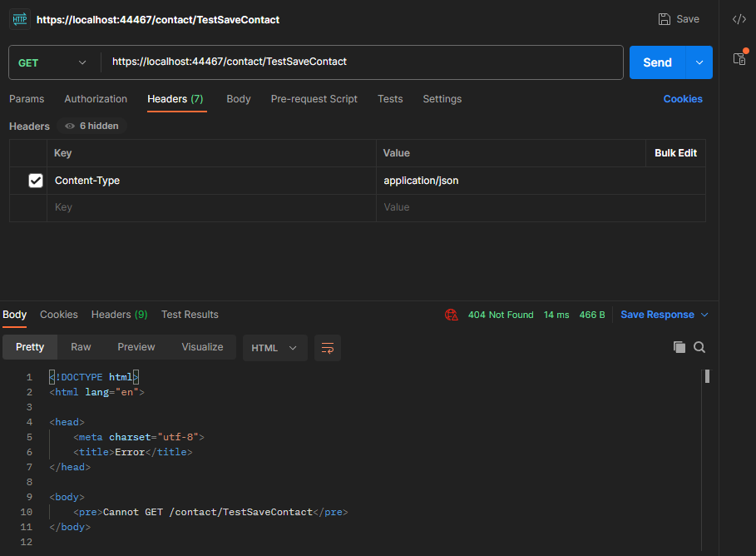Screen dimensions: 756x556
Task: Click the network globe icon beside status
Action: (x=451, y=315)
